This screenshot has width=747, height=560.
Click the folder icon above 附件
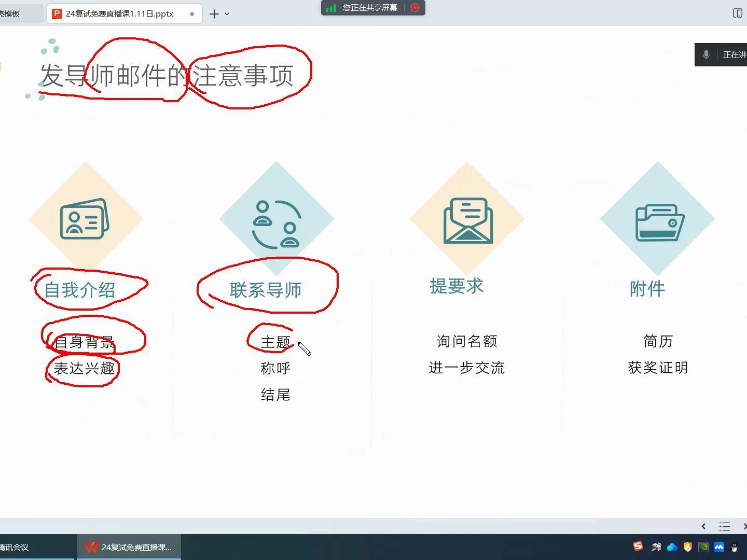(660, 222)
